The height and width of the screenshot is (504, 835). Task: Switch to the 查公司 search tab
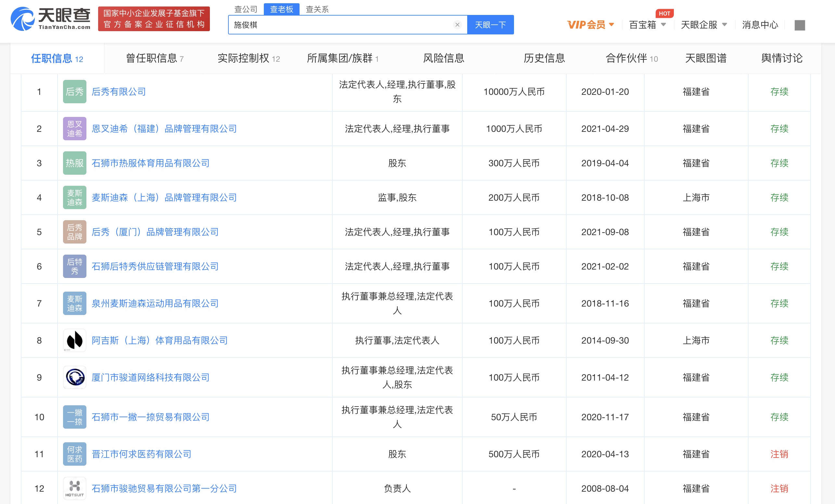pyautogui.click(x=246, y=9)
